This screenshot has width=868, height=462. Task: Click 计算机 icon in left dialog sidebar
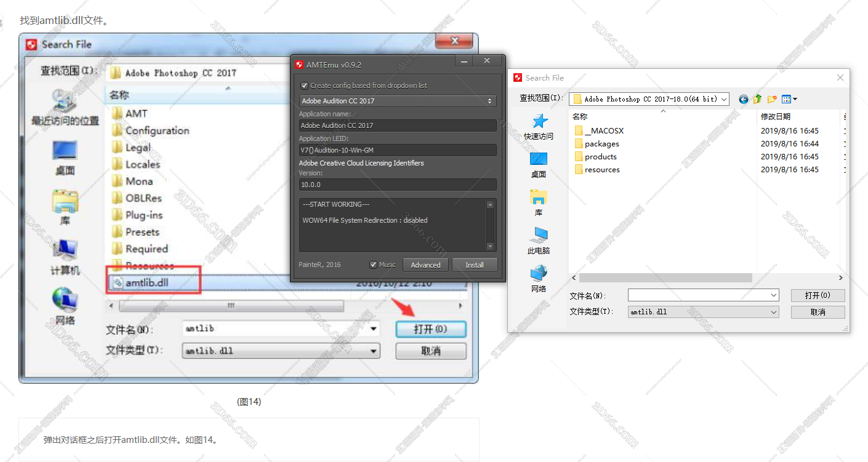[65, 250]
